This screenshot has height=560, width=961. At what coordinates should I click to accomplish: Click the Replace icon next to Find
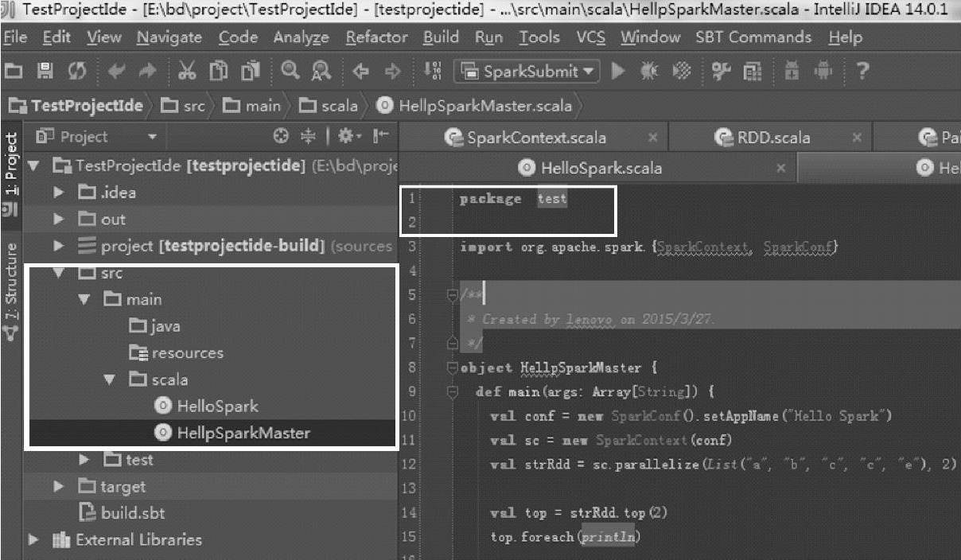point(321,72)
